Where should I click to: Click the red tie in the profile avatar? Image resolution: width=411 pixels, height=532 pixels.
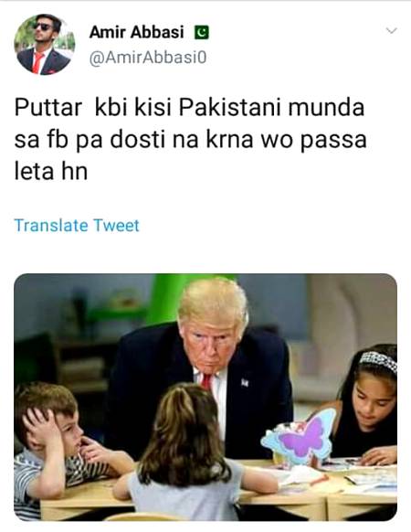coord(37,63)
